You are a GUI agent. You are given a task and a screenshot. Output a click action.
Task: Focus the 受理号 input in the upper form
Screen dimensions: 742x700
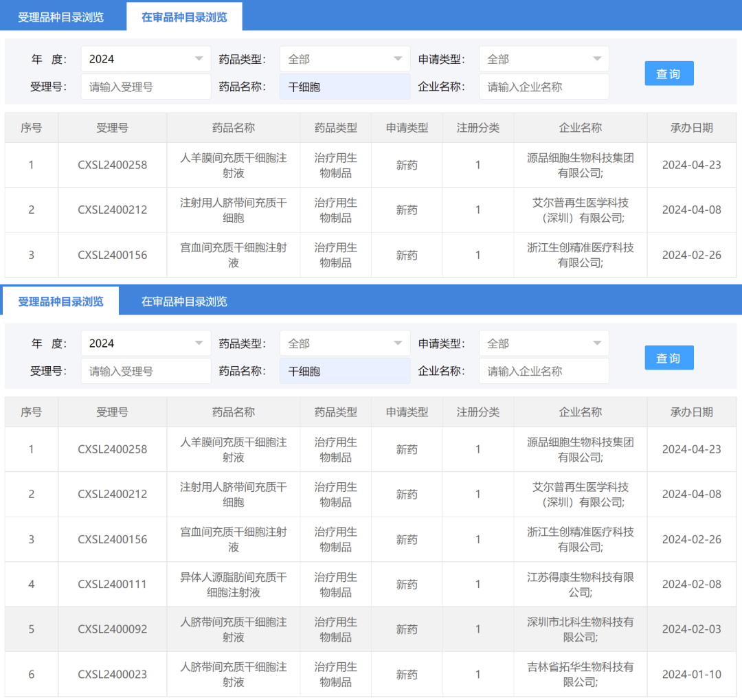click(146, 87)
